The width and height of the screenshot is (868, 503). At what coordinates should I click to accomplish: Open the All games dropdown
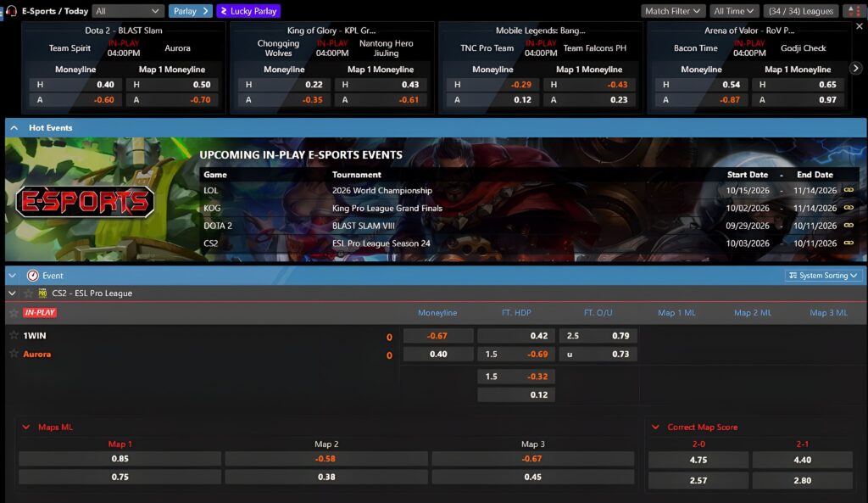point(127,11)
